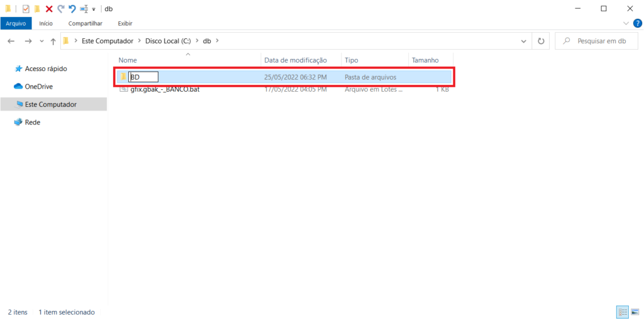The image size is (644, 319).
Task: Switch to details view in status bar
Action: pos(622,311)
